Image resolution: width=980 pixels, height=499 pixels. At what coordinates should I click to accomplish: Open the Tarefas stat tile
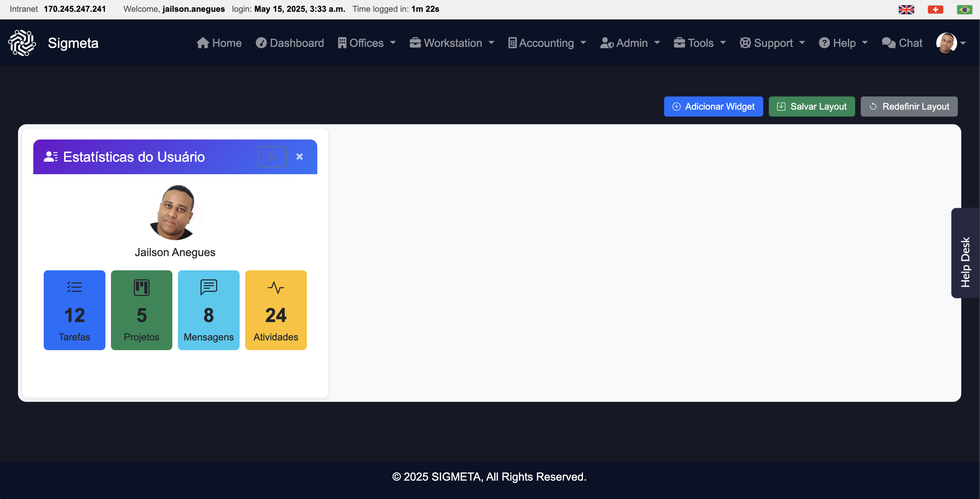tap(74, 310)
